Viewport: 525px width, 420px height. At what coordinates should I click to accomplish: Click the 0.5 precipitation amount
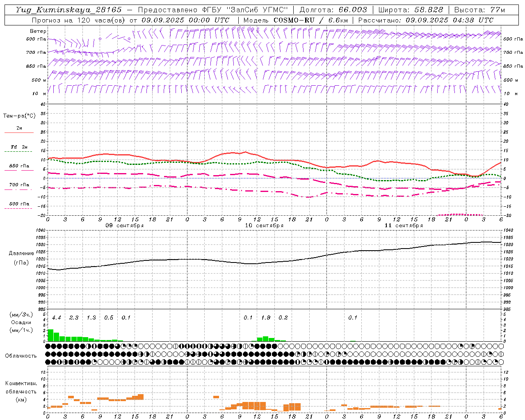pos(109,318)
